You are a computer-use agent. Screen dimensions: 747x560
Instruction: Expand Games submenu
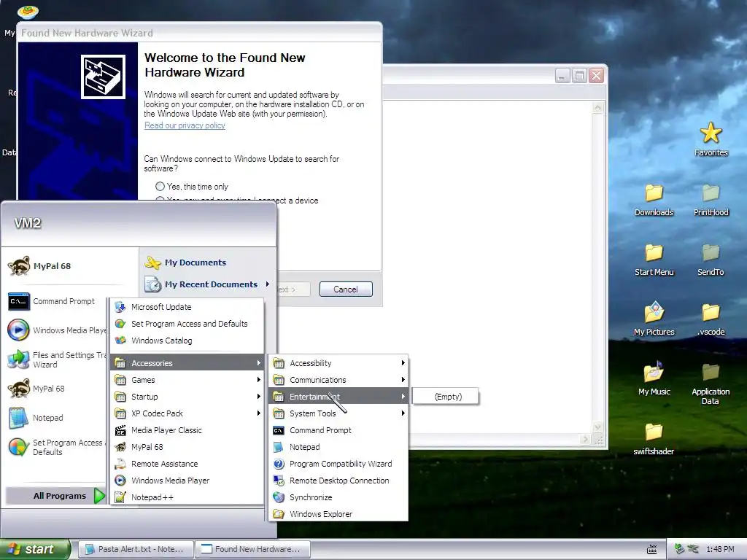187,380
